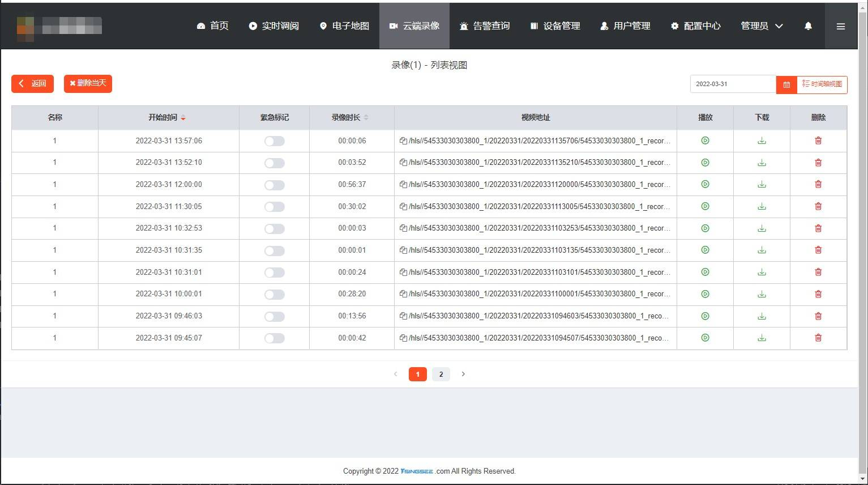Switch to 时间轴视图 timeline view
The height and width of the screenshot is (485, 868).
coord(822,84)
